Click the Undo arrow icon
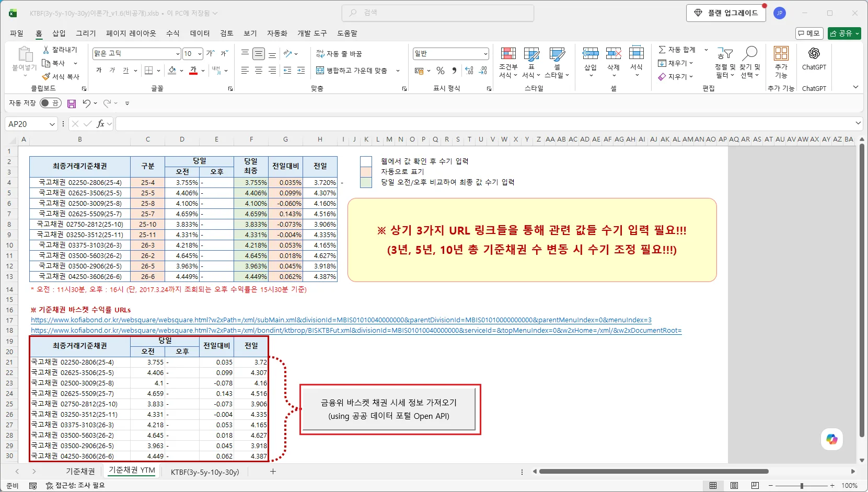 tap(87, 103)
